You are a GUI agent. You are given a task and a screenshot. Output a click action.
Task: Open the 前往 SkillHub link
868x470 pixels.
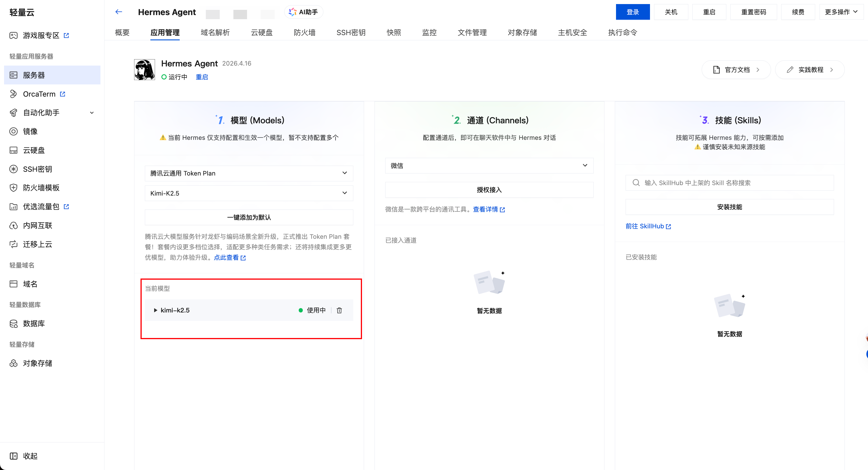pos(648,226)
